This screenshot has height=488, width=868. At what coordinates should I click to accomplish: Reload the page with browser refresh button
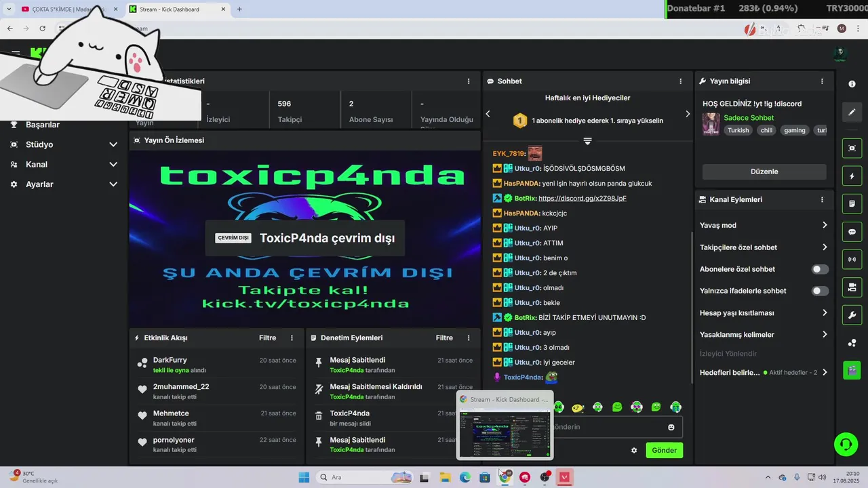[x=42, y=28]
